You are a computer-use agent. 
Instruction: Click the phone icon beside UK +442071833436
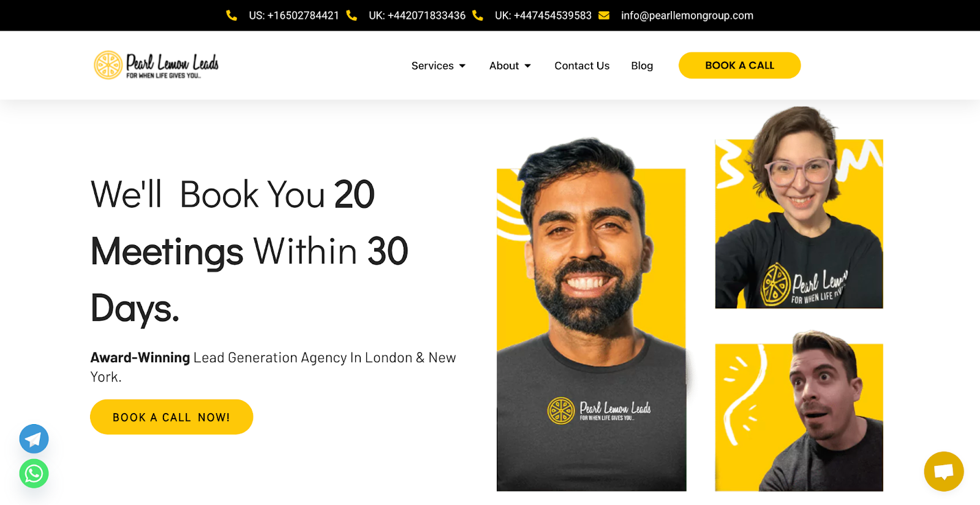[352, 15]
